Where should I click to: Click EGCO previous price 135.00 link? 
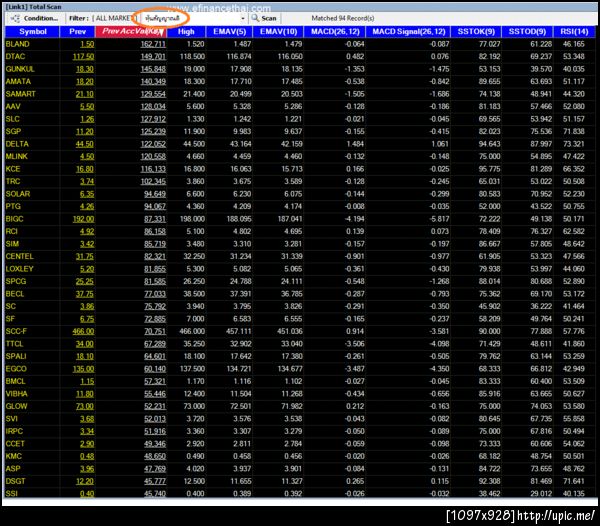click(83, 369)
